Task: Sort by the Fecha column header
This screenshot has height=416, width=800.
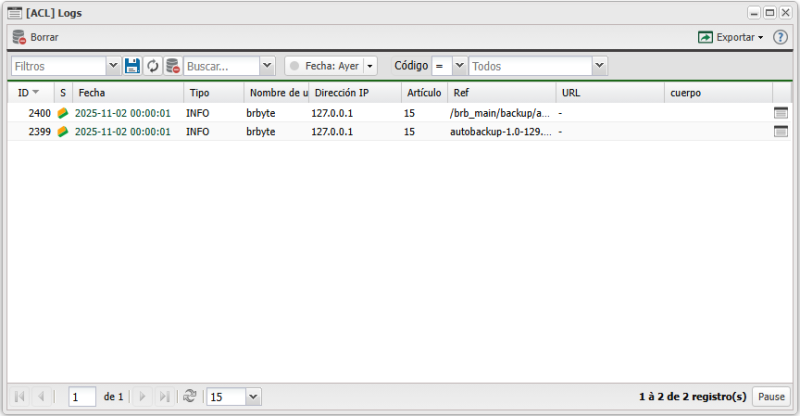Action: [x=128, y=93]
